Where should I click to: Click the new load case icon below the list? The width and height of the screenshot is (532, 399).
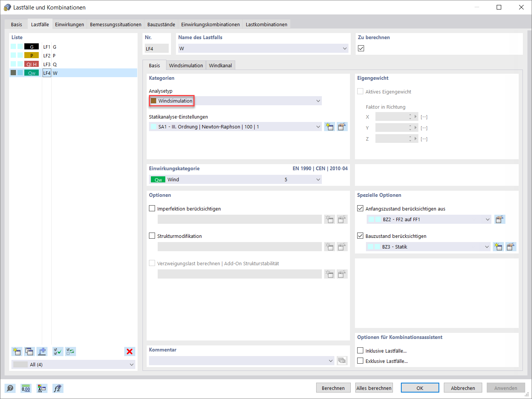pyautogui.click(x=17, y=351)
